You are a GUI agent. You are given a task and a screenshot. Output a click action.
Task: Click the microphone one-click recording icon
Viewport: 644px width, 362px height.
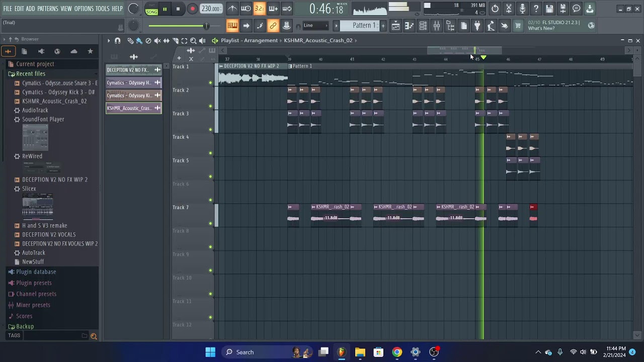pos(522,9)
